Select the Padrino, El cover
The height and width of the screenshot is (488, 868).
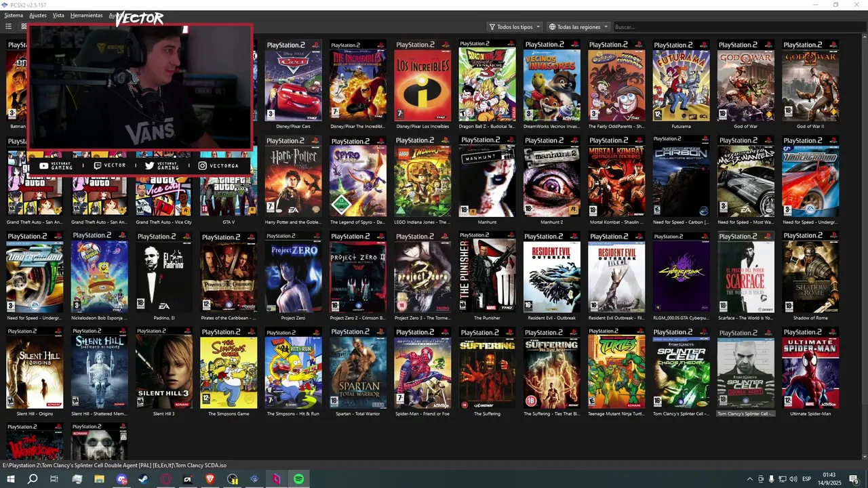(163, 272)
